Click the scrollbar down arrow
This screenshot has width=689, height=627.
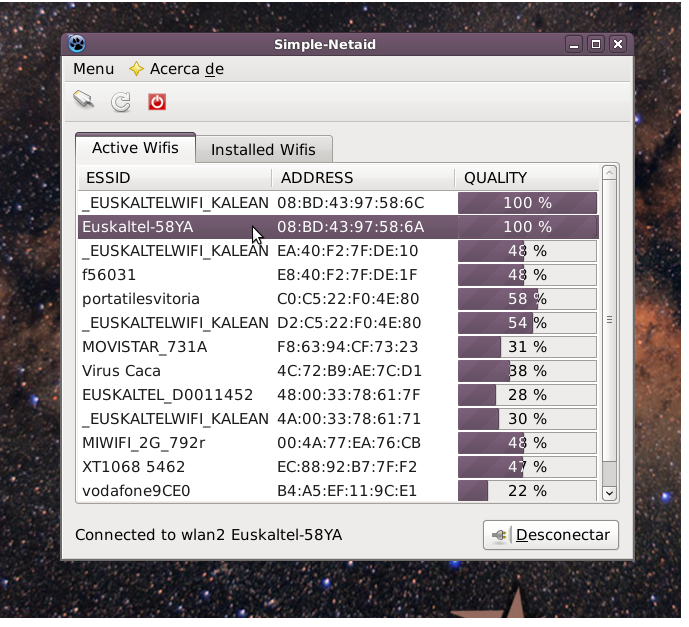608,492
